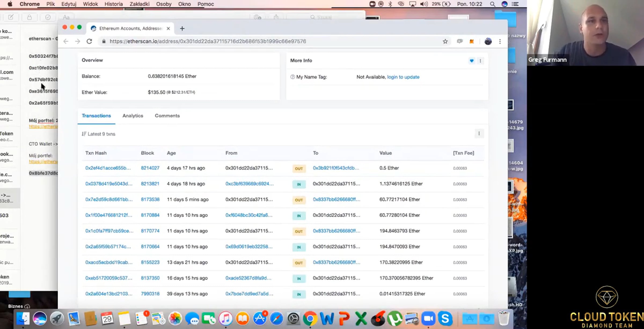This screenshot has width=644, height=329.
Task: Go back in Chrome browser history
Action: pyautogui.click(x=66, y=41)
